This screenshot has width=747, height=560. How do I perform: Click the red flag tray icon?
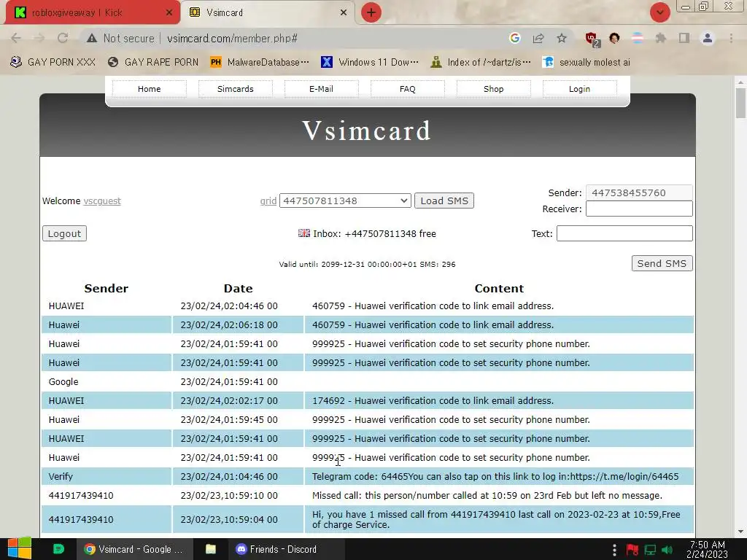point(632,550)
